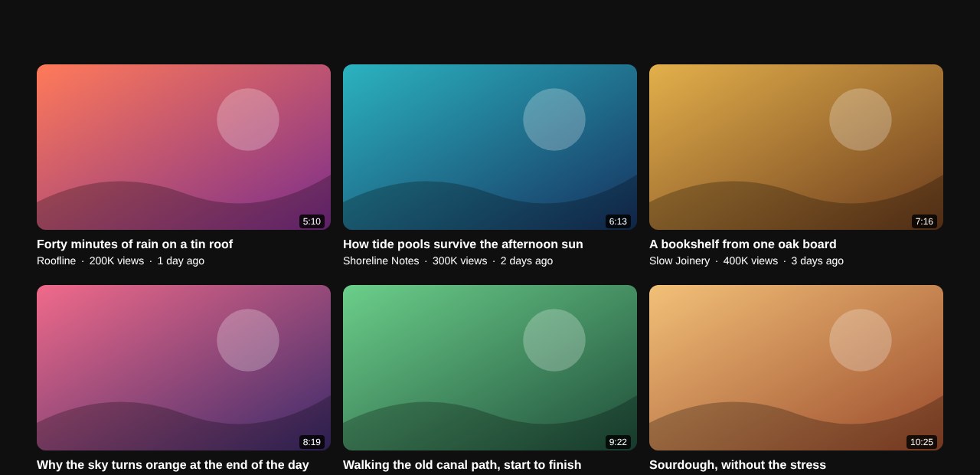Visit the Roofline channel

57,261
